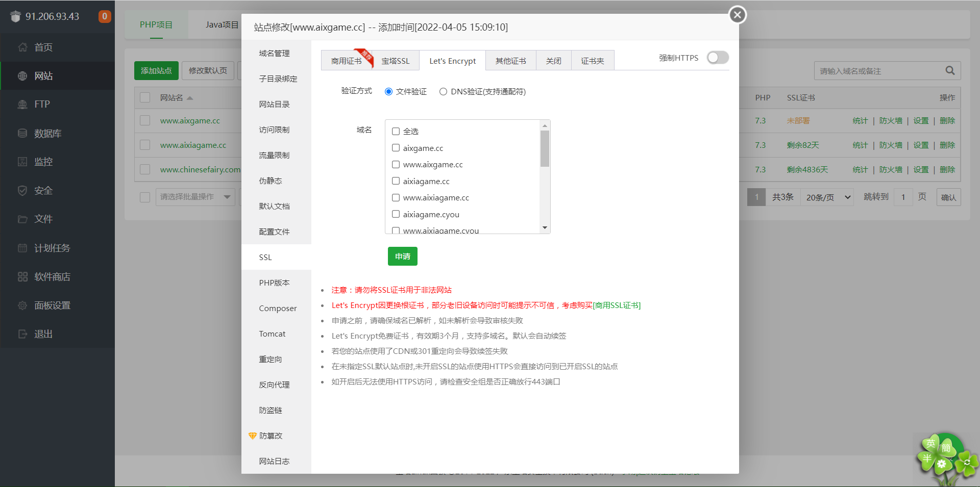Click the domain list scroll-up arrow
The image size is (980, 487).
pos(545,125)
